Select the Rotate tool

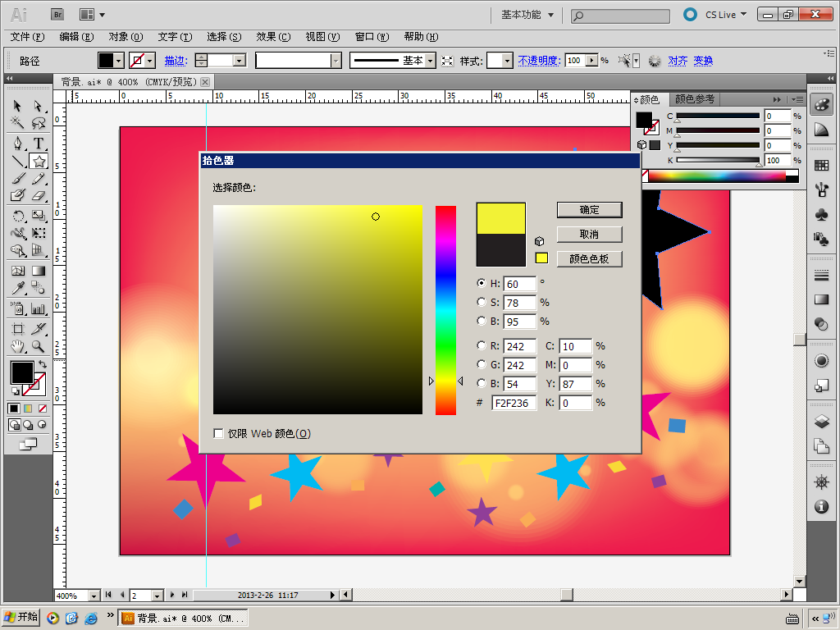[17, 216]
